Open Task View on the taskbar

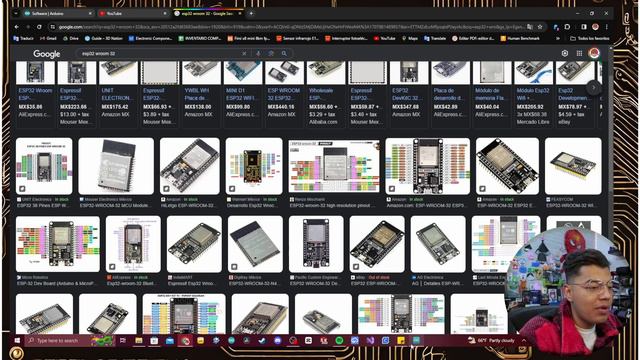click(123, 340)
